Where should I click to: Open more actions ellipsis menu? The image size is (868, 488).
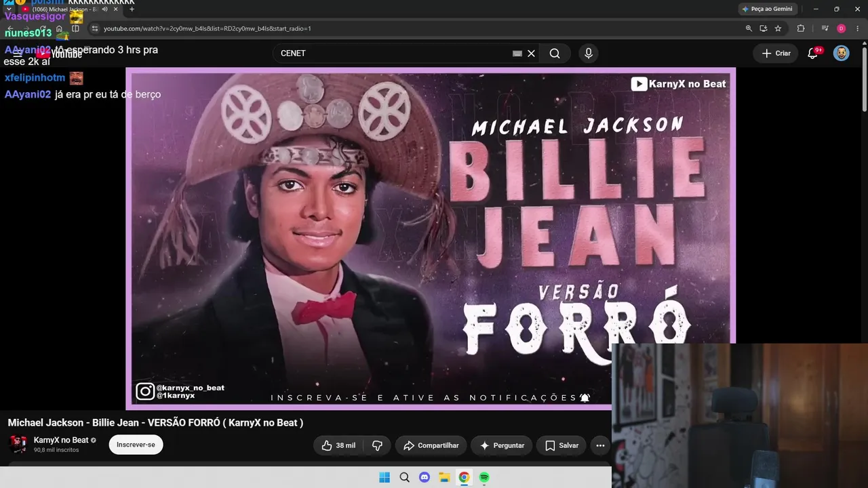click(600, 445)
